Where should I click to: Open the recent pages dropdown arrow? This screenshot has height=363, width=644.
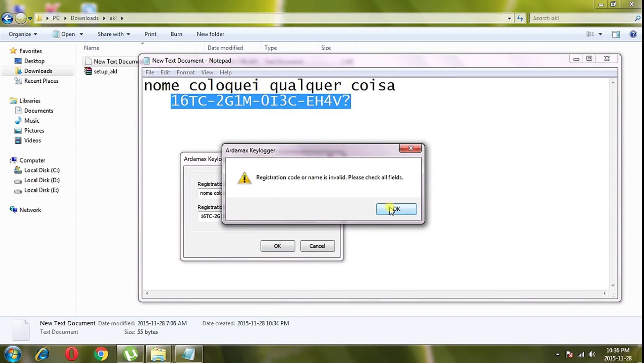tap(30, 18)
